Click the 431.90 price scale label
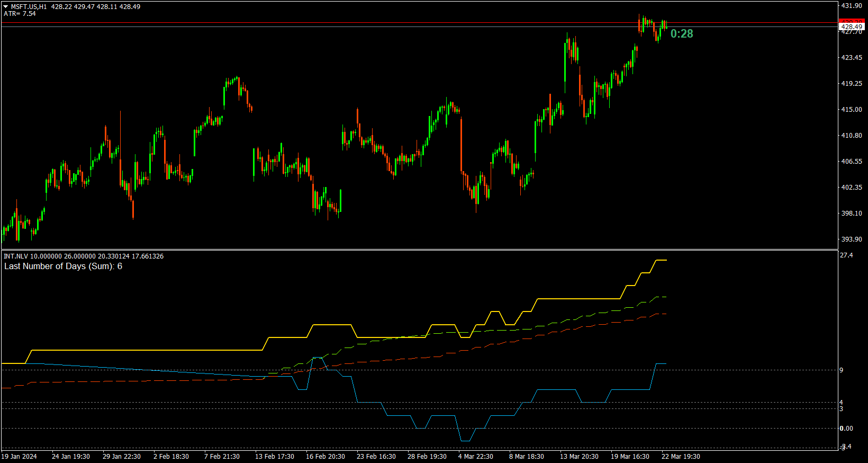Viewport: 868px width, 463px height. coord(852,6)
